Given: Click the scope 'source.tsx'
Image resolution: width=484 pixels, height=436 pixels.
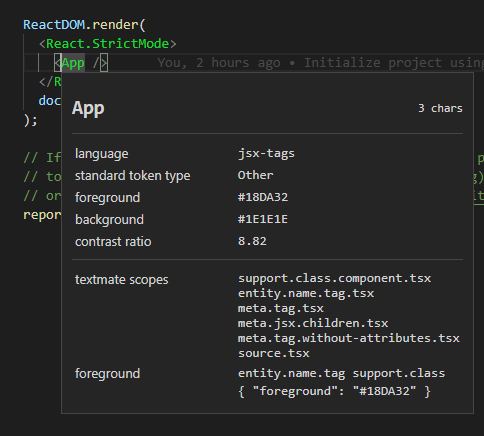Looking at the screenshot, I should pos(274,353).
